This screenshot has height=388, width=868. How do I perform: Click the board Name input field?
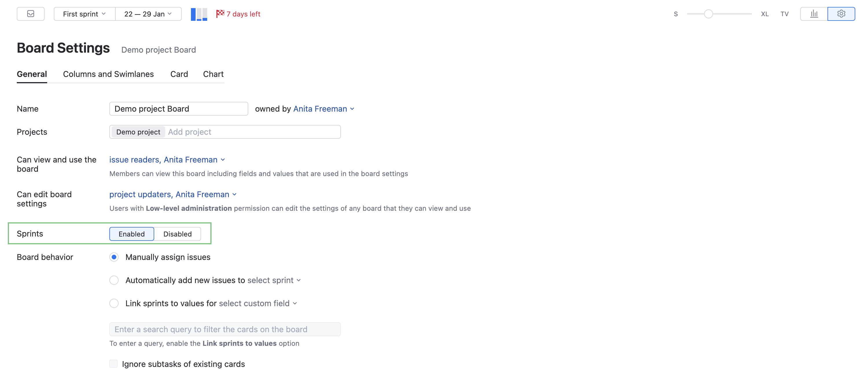click(x=178, y=109)
